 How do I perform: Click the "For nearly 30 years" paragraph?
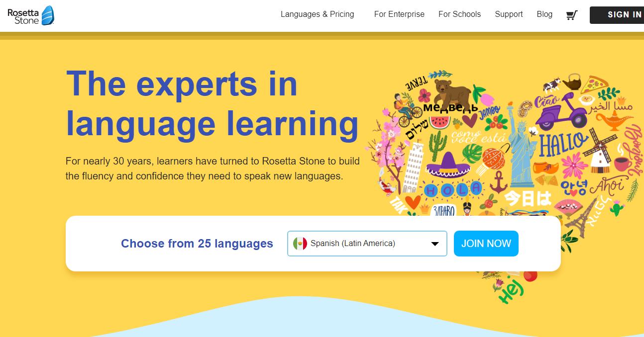(213, 168)
